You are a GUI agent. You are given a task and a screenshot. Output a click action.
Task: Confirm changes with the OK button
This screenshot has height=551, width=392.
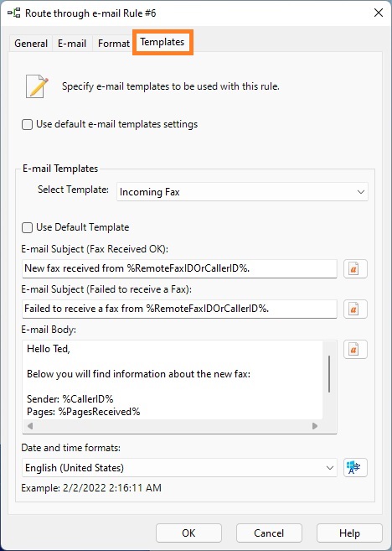pos(188,533)
